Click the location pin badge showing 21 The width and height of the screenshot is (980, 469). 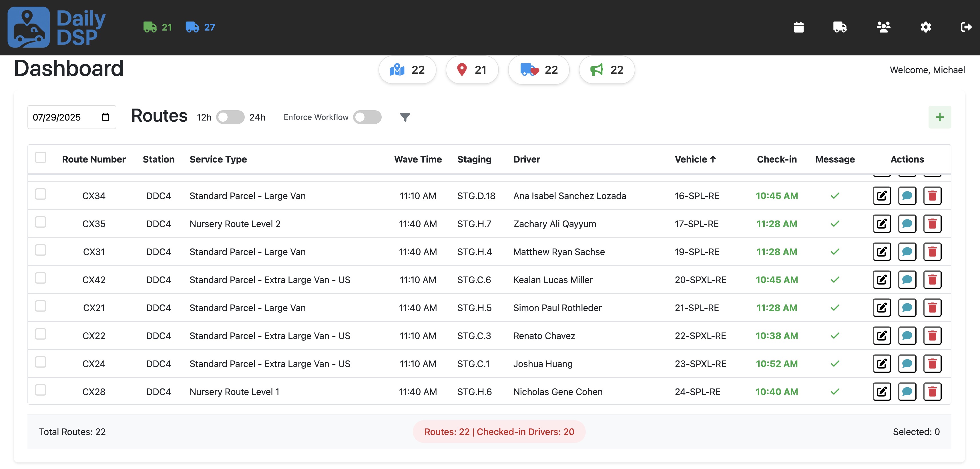[x=472, y=70]
